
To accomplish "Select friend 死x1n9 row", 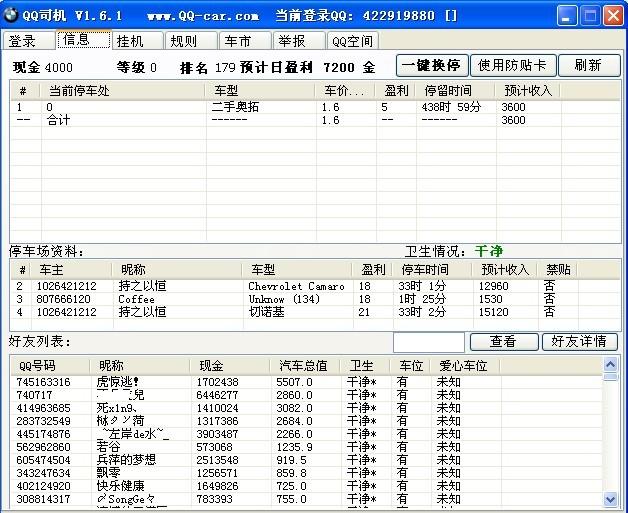I will (306, 408).
